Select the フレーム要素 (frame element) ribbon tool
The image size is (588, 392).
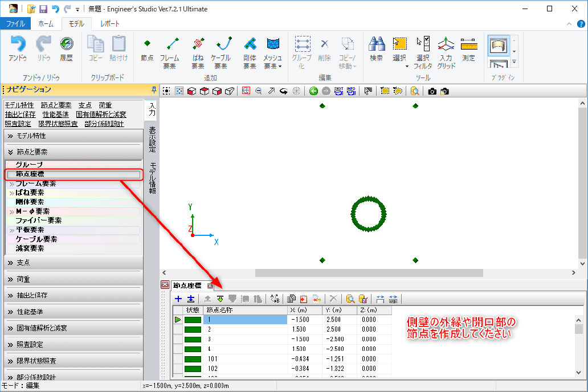pos(169,50)
